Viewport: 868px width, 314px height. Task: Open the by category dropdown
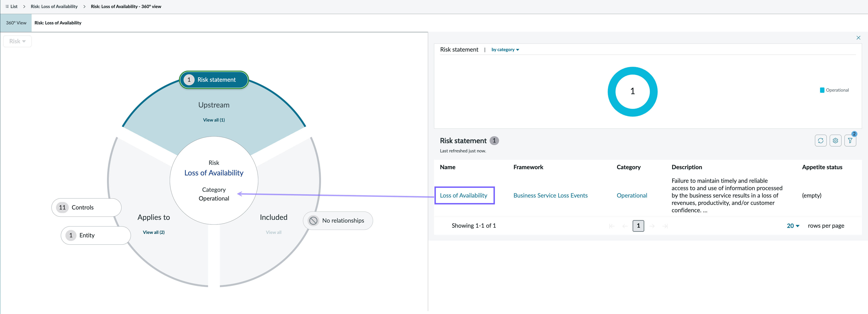[505, 50]
